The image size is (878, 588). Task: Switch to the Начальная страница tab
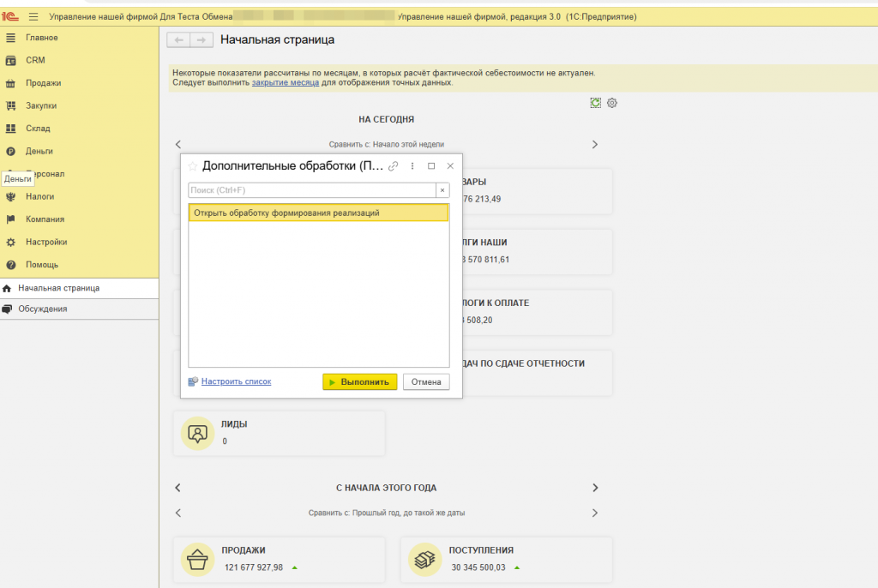79,288
